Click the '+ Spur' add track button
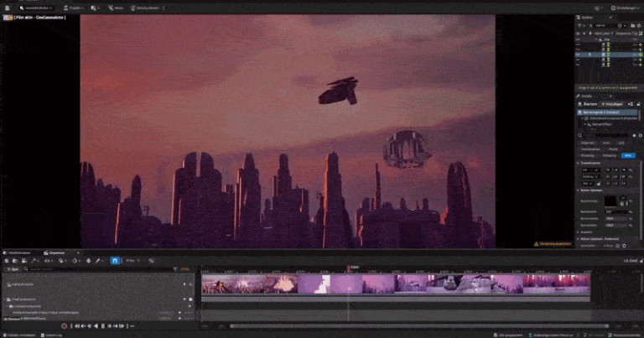This screenshot has width=644, height=338. pyautogui.click(x=13, y=269)
